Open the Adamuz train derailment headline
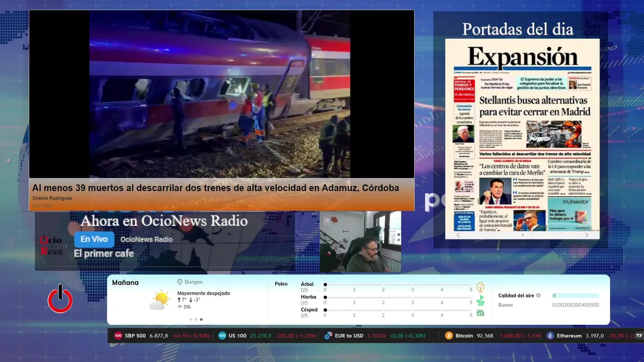 (x=215, y=188)
